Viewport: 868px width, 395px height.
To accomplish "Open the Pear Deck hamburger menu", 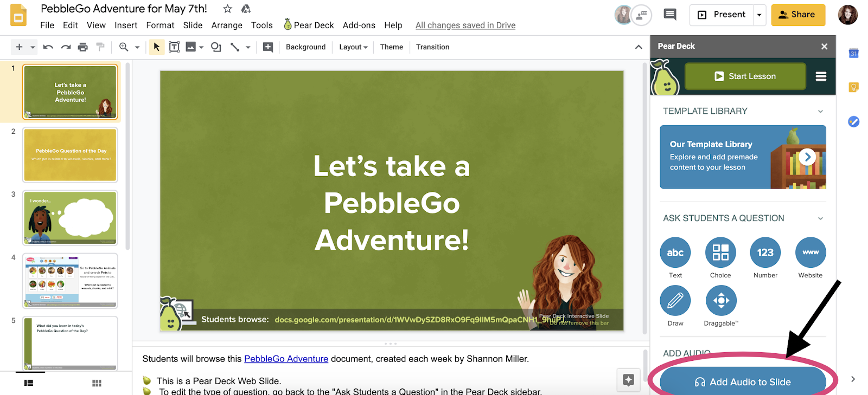I will [x=821, y=76].
